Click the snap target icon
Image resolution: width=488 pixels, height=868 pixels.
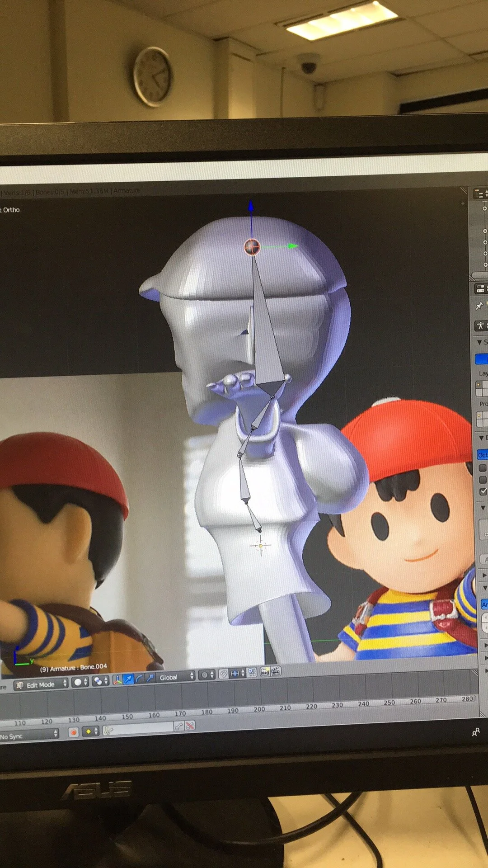(252, 673)
